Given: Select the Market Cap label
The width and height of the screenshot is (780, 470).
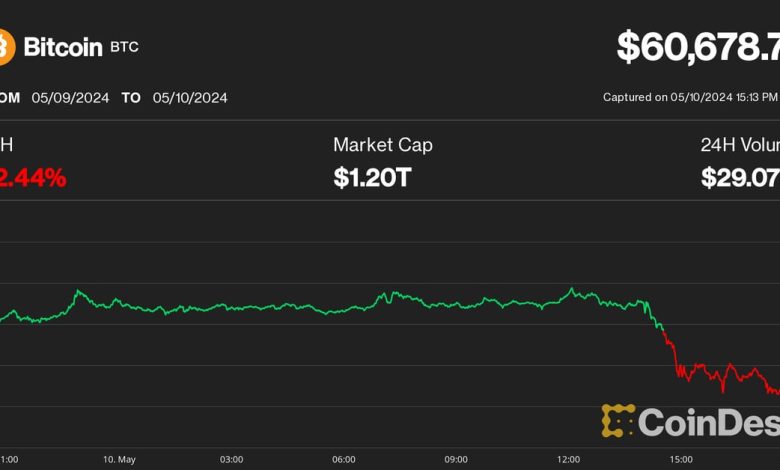Looking at the screenshot, I should [x=383, y=145].
